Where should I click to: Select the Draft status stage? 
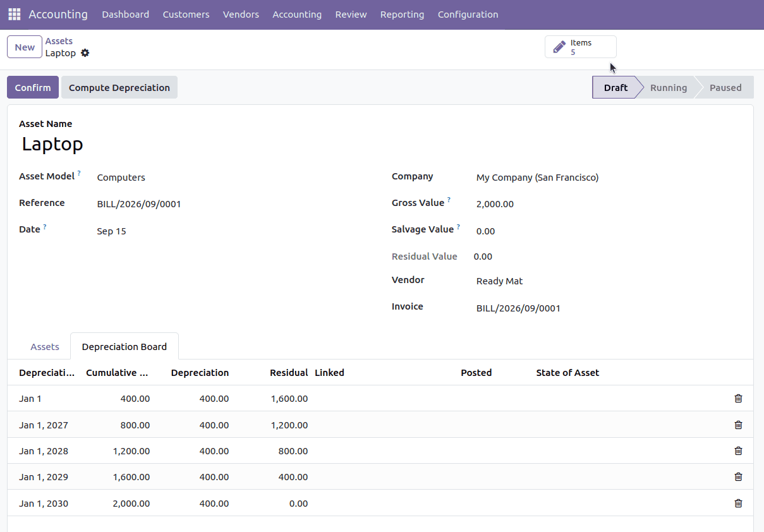click(x=615, y=88)
